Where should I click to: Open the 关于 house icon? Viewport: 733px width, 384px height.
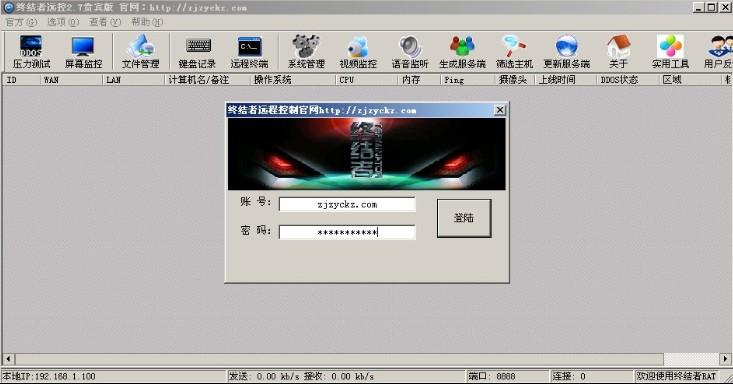618,52
